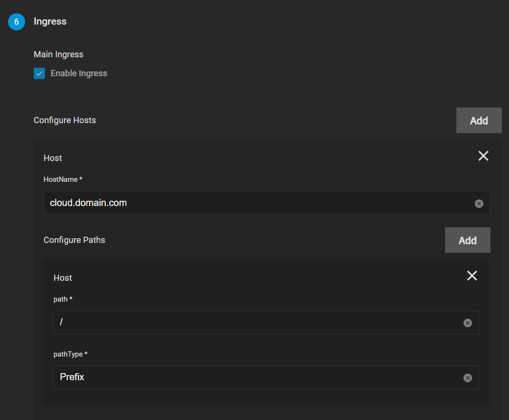Open the pathType Prefix selector

click(x=256, y=377)
